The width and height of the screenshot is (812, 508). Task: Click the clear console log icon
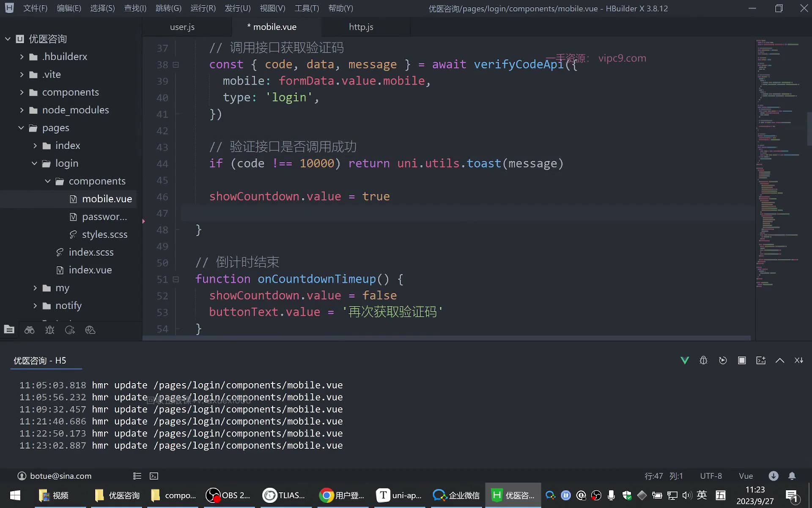pos(761,360)
